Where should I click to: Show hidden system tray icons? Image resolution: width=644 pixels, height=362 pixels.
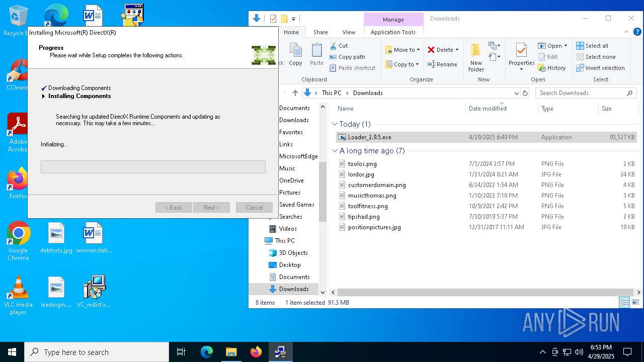[542, 352]
